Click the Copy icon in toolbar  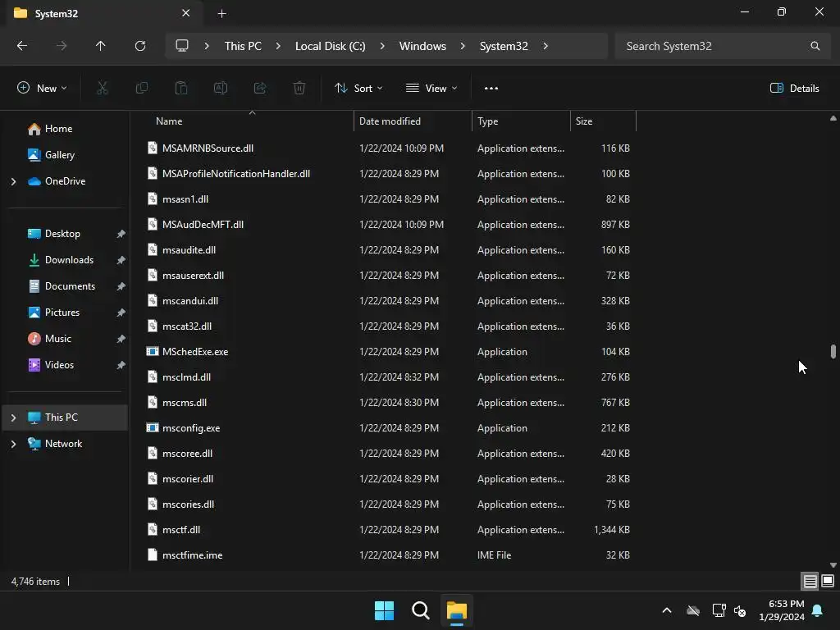141,89
